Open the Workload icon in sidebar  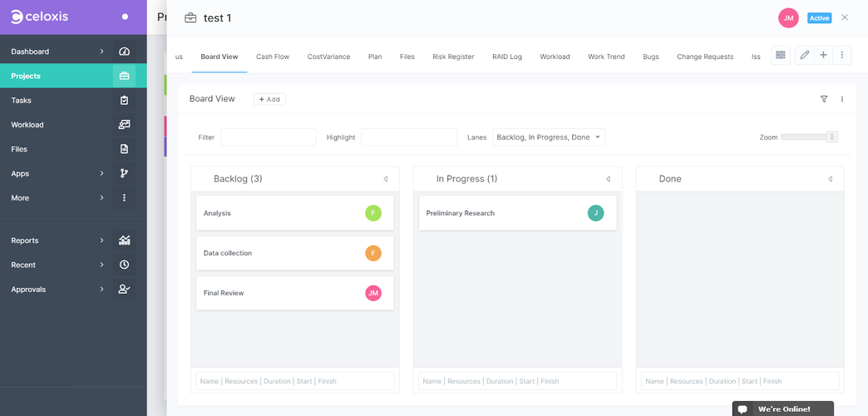click(125, 125)
